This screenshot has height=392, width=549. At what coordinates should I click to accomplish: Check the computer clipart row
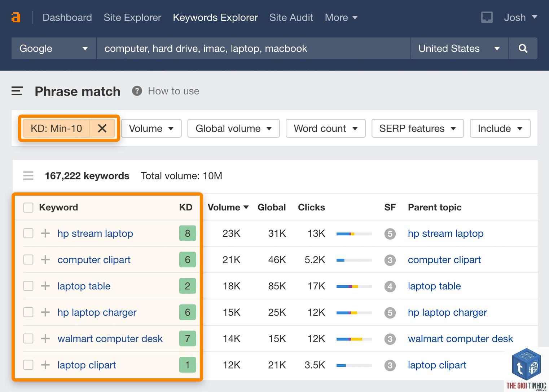pos(28,260)
